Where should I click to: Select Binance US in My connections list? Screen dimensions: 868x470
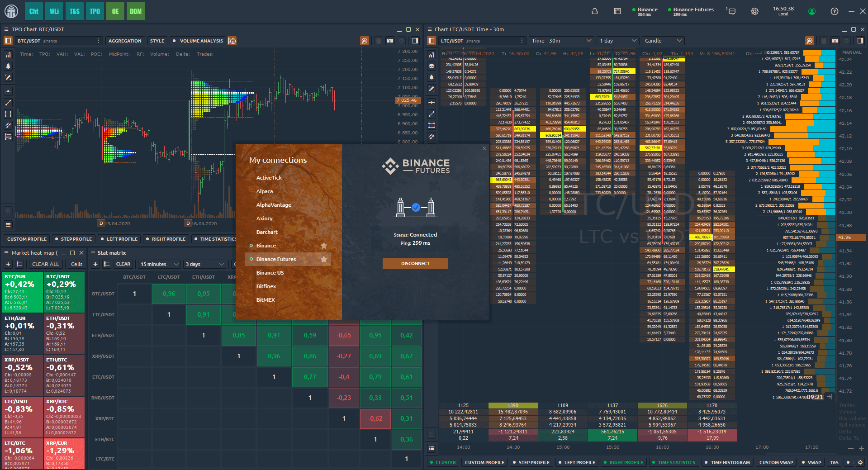pos(270,273)
